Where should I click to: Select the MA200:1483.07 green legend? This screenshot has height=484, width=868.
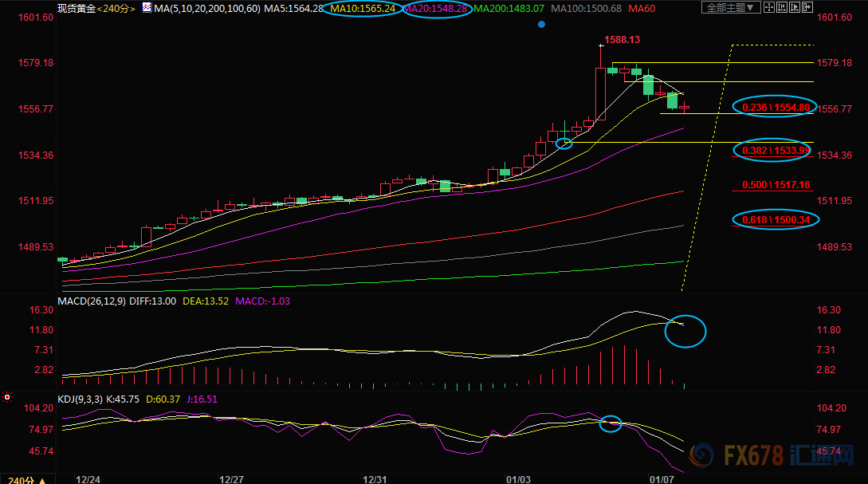[x=509, y=9]
